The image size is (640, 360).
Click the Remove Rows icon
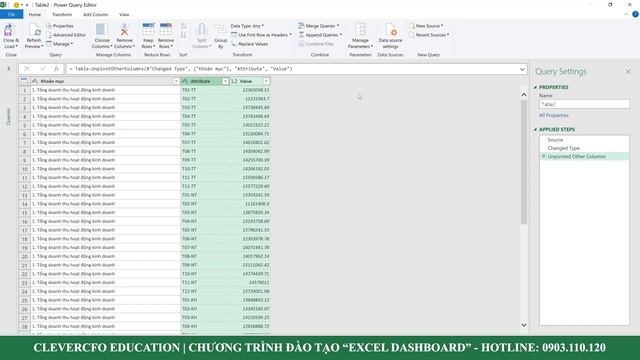(166, 30)
